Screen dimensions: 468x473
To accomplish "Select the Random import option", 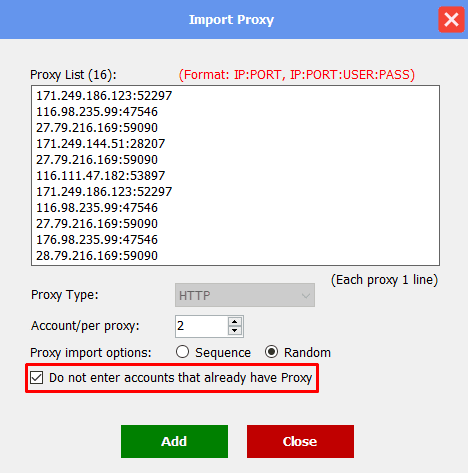I will tap(271, 352).
